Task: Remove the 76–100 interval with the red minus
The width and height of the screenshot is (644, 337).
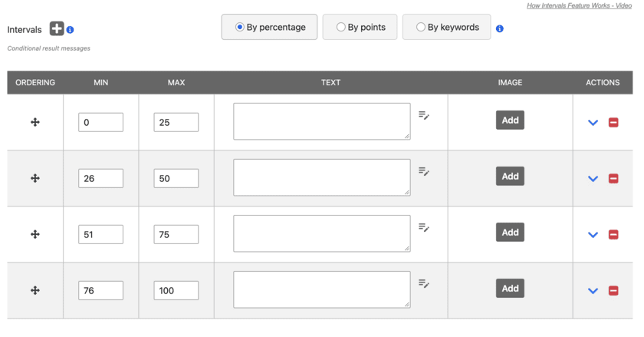Action: pyautogui.click(x=613, y=290)
